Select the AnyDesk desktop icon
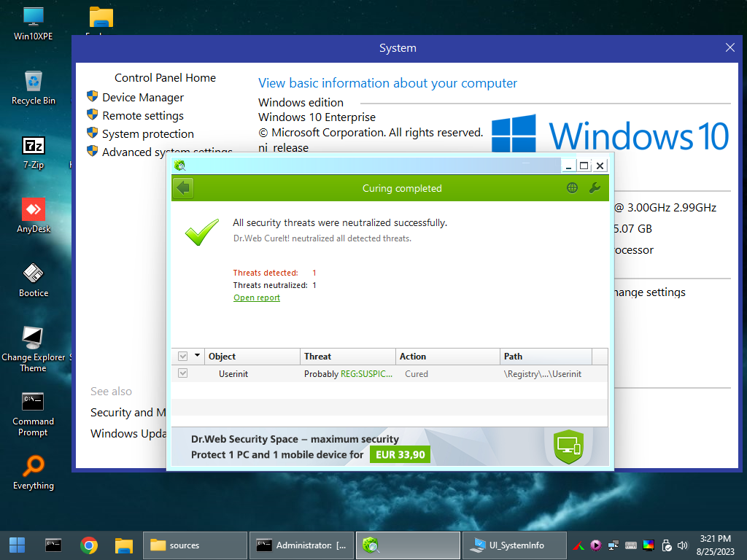The width and height of the screenshot is (747, 560). tap(34, 217)
